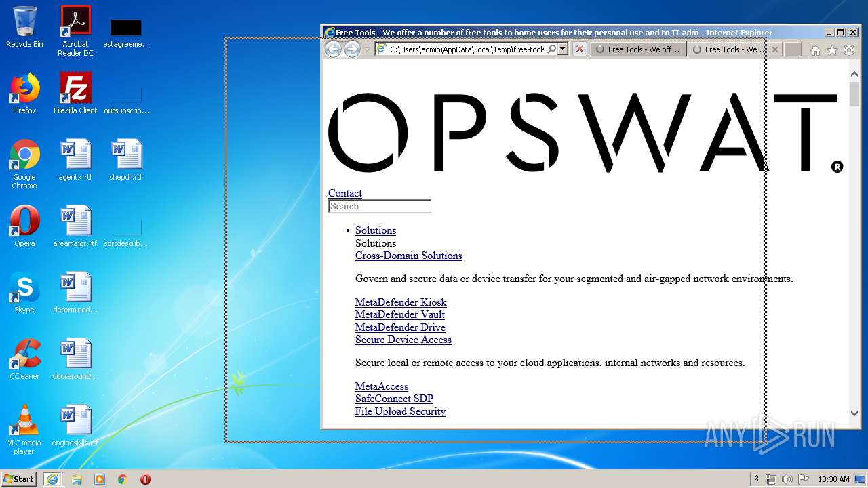Click the browser Forward arrow button

pyautogui.click(x=352, y=49)
